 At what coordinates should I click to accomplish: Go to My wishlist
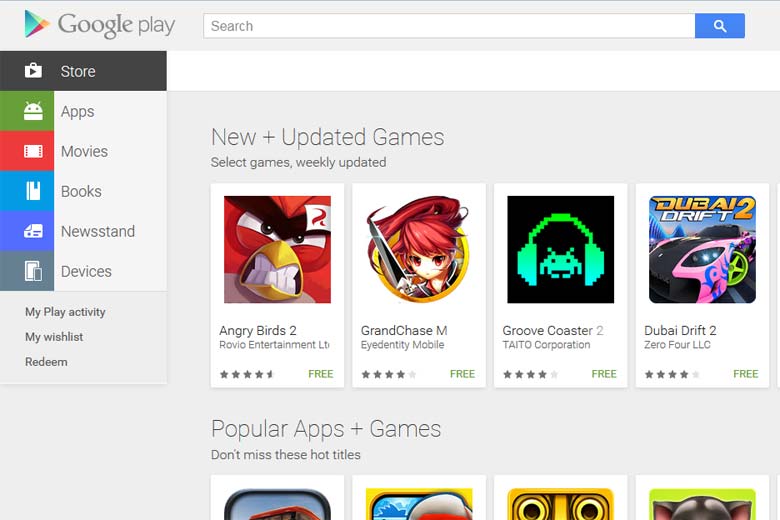54,337
